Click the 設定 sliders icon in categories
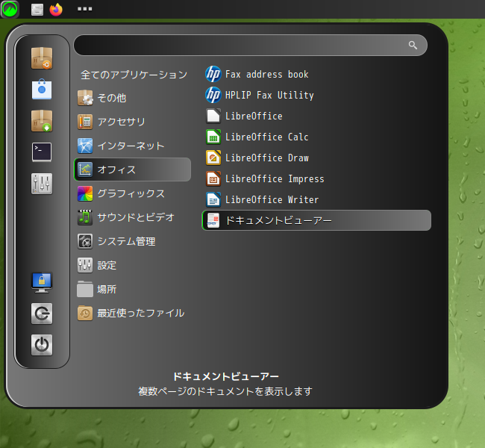This screenshot has width=485, height=448. 85,265
